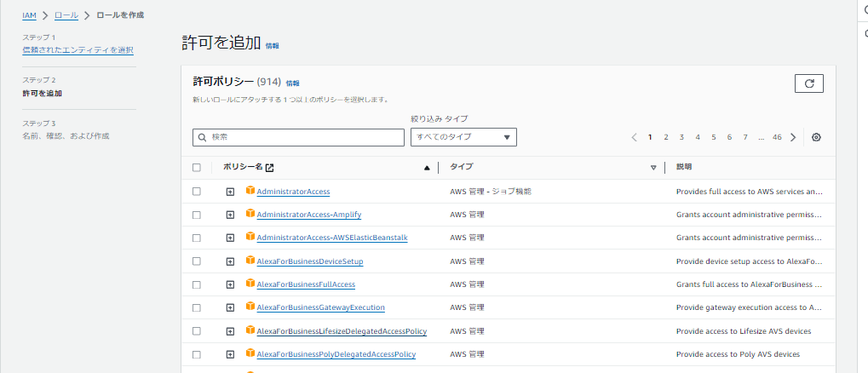Click the orange policy icon for AdministratorAccess
The width and height of the screenshot is (868, 373).
pos(250,191)
